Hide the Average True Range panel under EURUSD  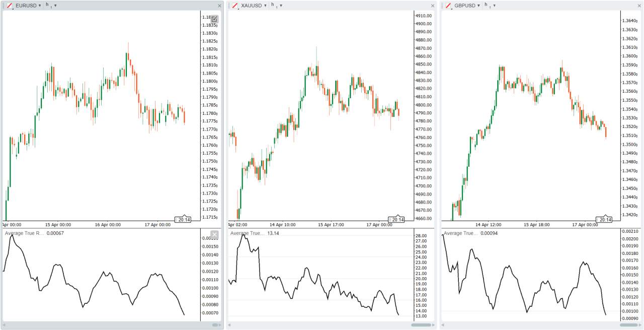tap(214, 234)
